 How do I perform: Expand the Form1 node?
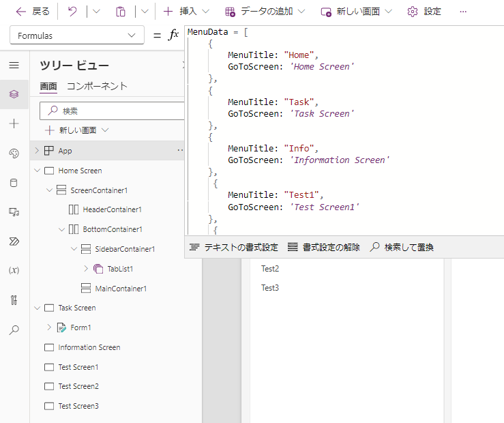(x=49, y=327)
